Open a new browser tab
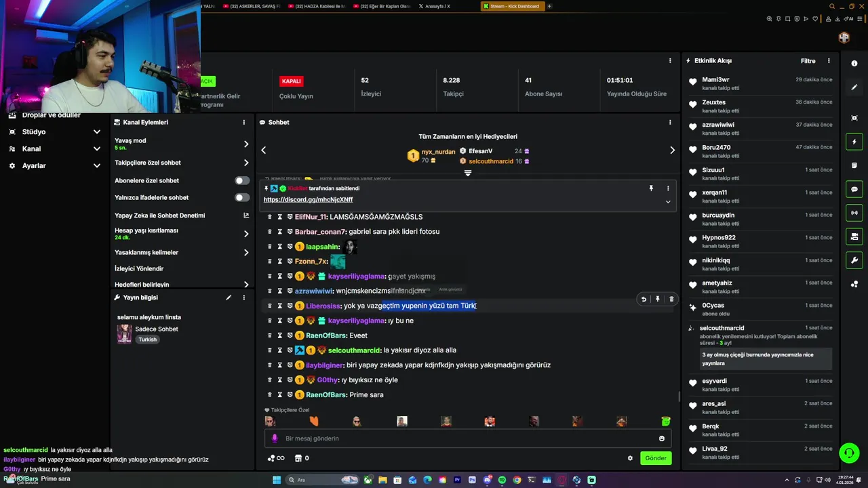Viewport: 868px width, 488px height. [x=549, y=6]
